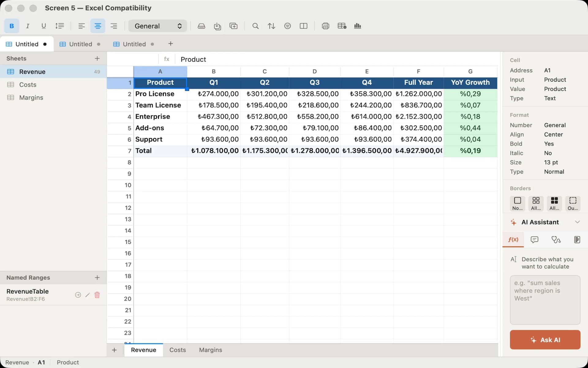Click the AI calculation description text box
Image resolution: width=588 pixels, height=368 pixels.
[x=545, y=300]
